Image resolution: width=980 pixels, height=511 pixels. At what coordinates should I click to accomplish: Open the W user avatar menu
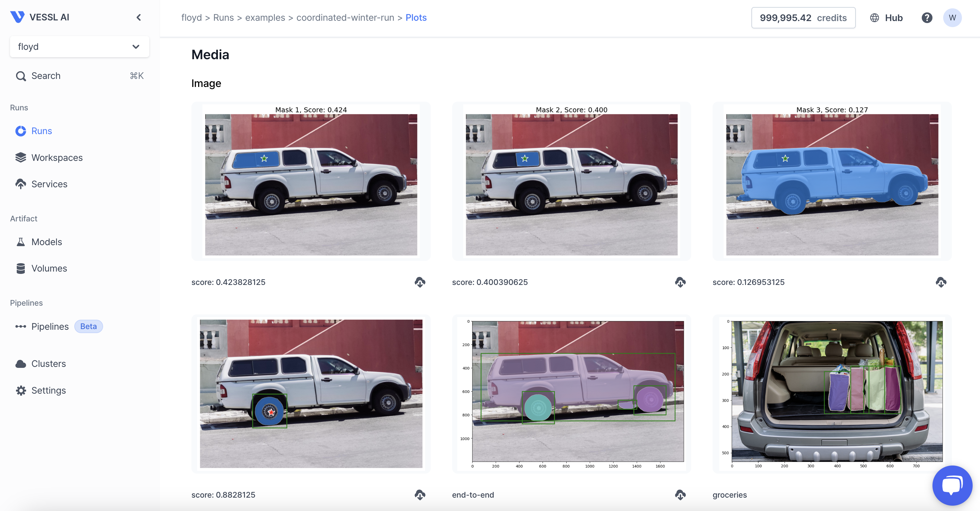(x=952, y=17)
